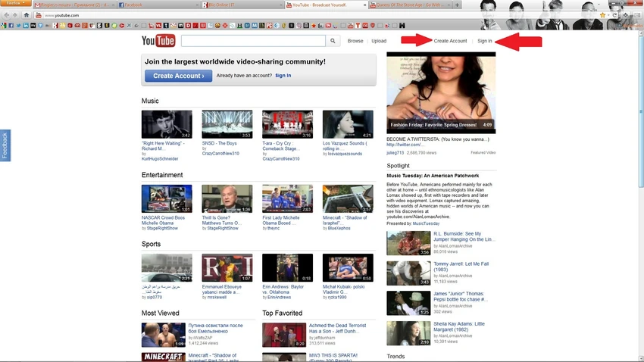Screen dimensions: 644x362
Task: Click the YouTube logo
Action: pos(158,41)
